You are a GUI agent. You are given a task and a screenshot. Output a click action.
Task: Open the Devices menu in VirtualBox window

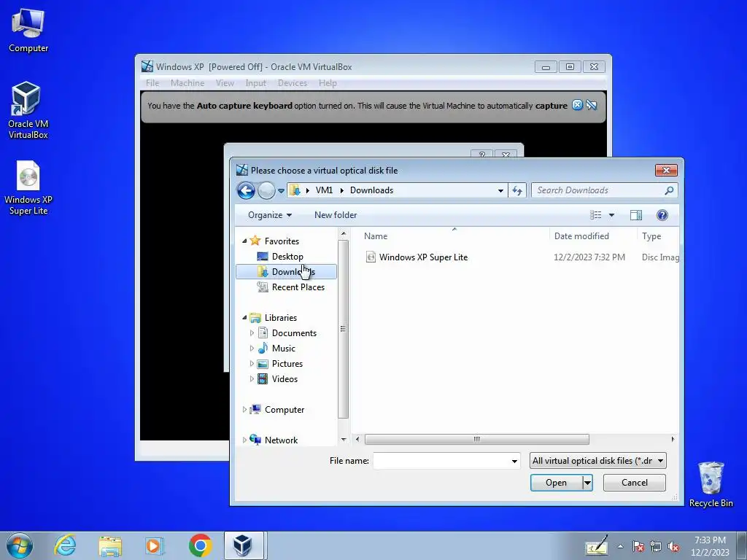tap(293, 83)
